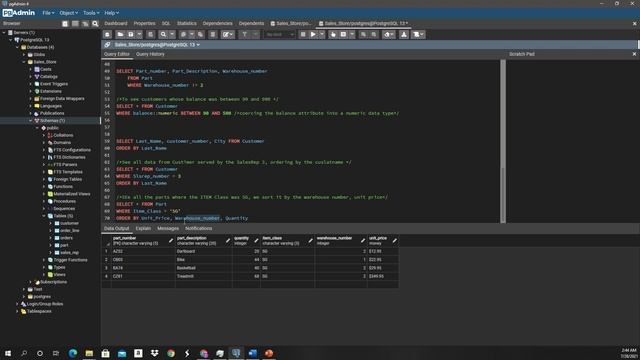
Task: Switch to the Statistics tab
Action: pos(187,24)
